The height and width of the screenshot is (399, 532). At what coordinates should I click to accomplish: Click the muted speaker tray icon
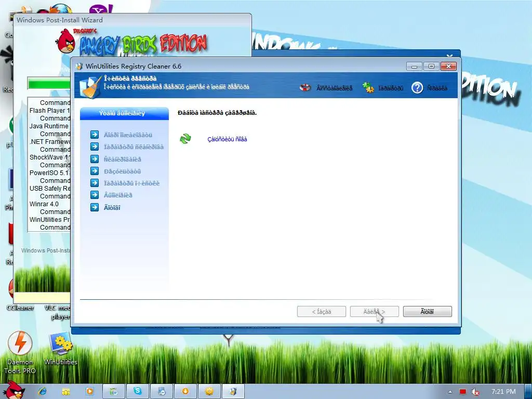pos(475,392)
